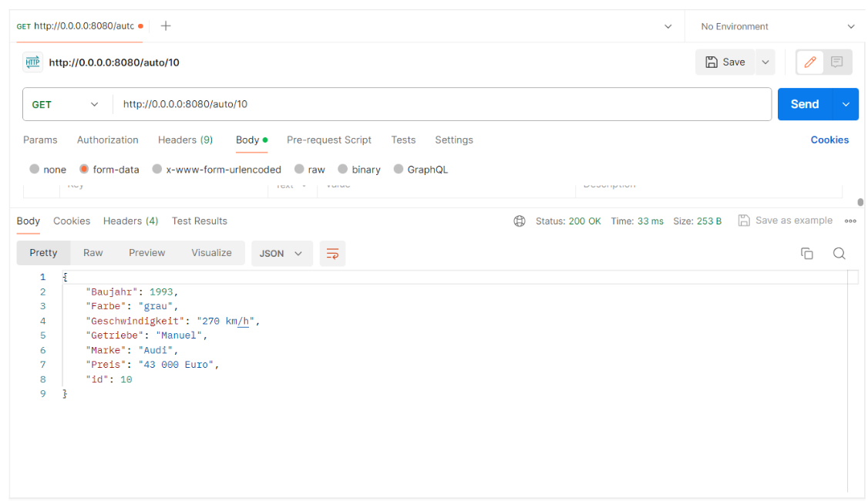Copy the response body with copy icon
Screen dimensions: 868x502
[x=806, y=254]
